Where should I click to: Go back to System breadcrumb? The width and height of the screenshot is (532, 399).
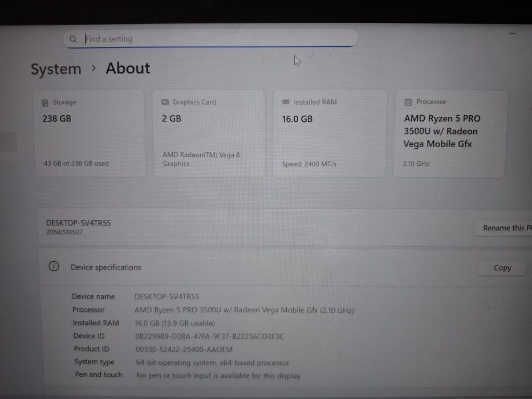coord(56,69)
